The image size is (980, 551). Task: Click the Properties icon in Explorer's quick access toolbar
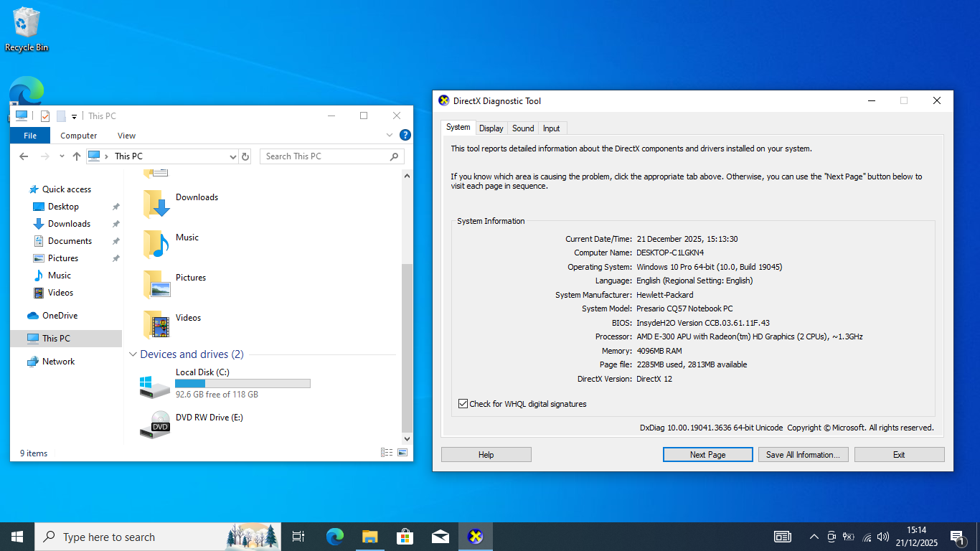point(44,116)
